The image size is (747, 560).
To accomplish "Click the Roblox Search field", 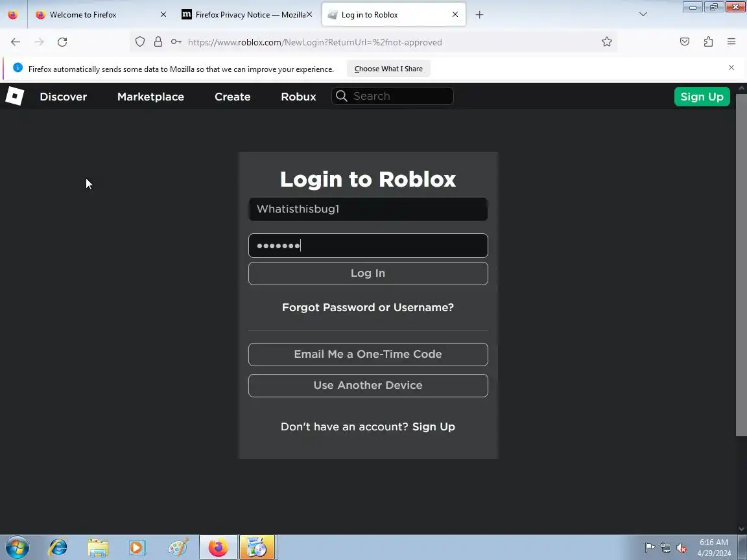I will (392, 96).
